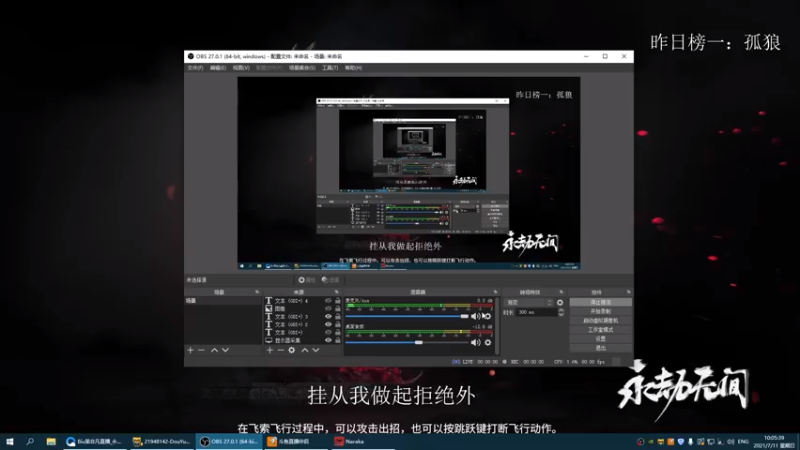
Task: Click the OBS preview canvas
Action: point(409,173)
